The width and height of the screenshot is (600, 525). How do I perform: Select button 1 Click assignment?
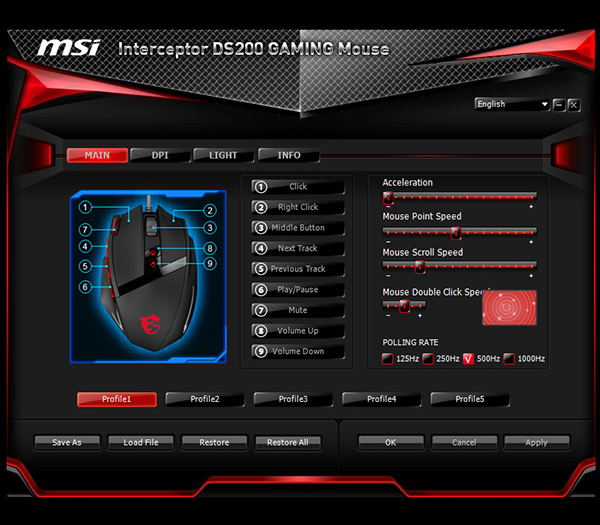pos(298,187)
